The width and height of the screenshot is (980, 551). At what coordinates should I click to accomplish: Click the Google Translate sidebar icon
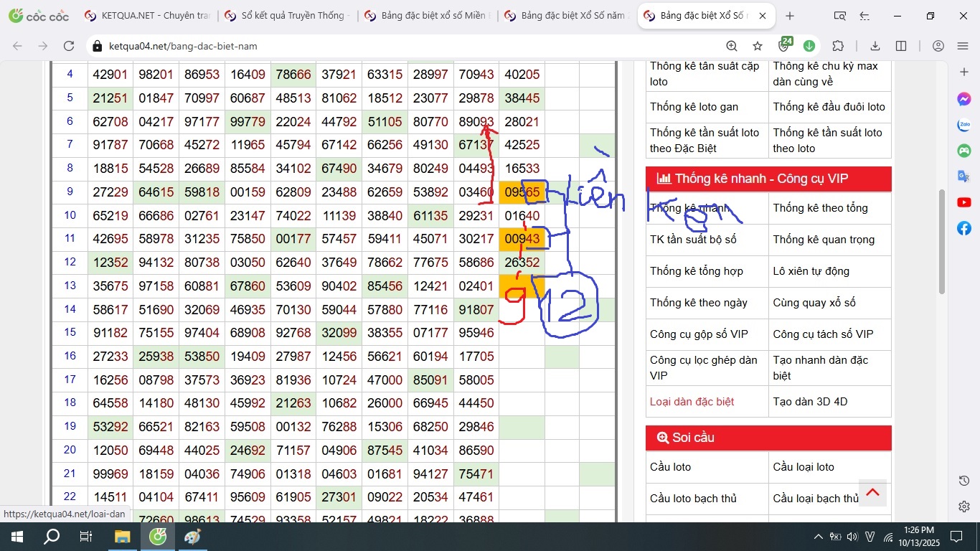click(964, 176)
